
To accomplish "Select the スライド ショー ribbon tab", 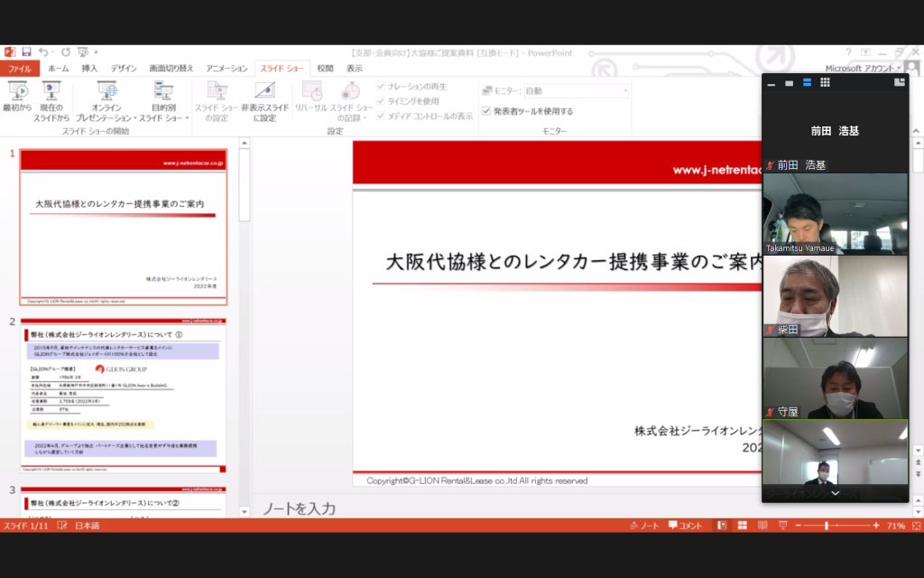I will [x=282, y=69].
